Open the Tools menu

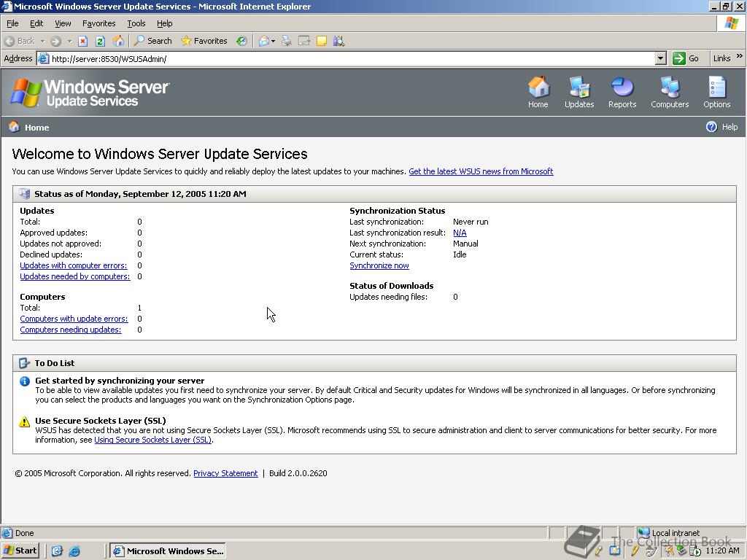136,23
